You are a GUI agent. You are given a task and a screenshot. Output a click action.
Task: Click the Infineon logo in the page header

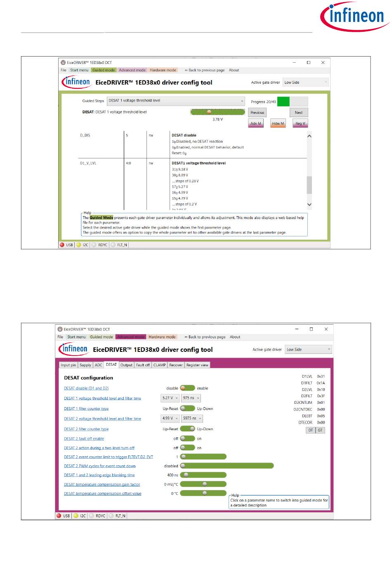pyautogui.click(x=354, y=16)
